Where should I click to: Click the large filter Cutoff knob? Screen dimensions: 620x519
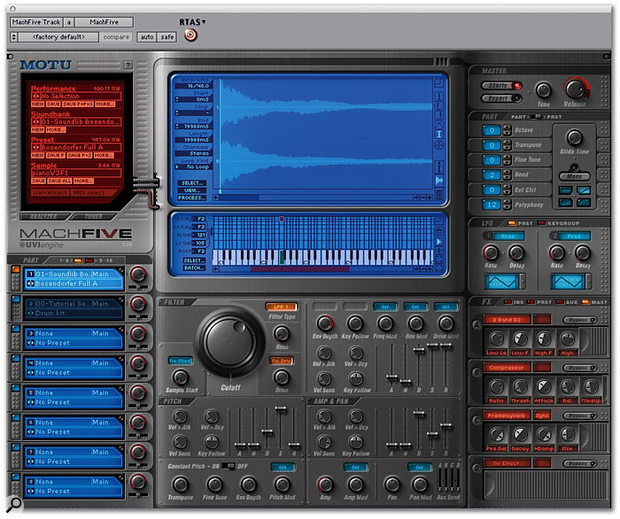pos(230,342)
